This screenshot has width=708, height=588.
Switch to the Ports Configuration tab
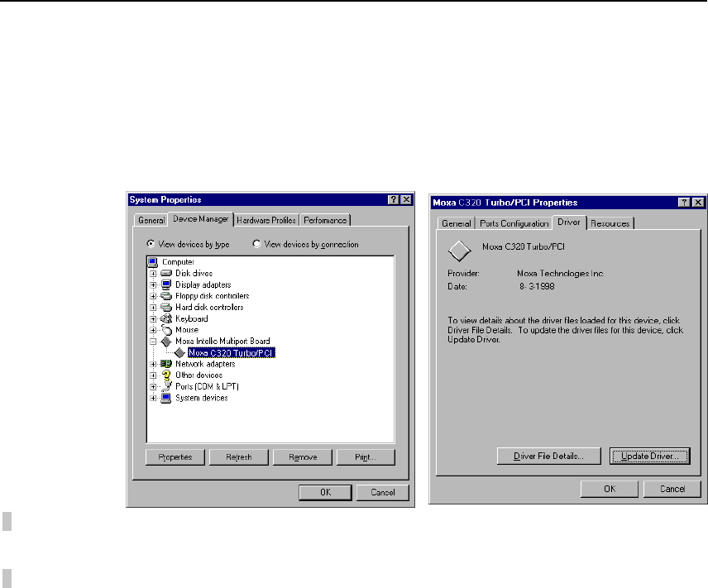(514, 223)
